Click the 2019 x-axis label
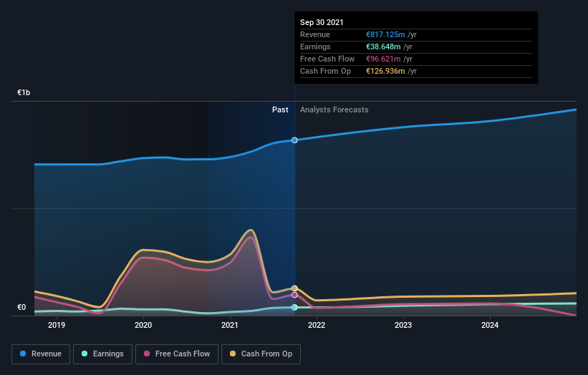The height and width of the screenshot is (375, 588). (x=57, y=325)
